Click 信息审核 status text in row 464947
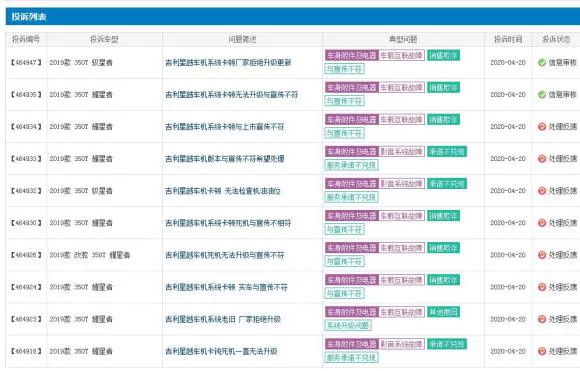Viewport: 580px width, 371px height. [562, 63]
